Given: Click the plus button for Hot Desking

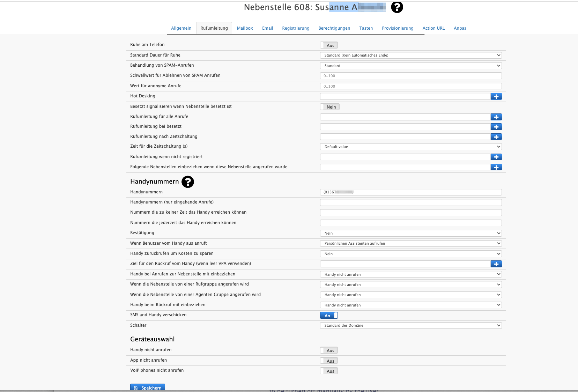Looking at the screenshot, I should 496,96.
